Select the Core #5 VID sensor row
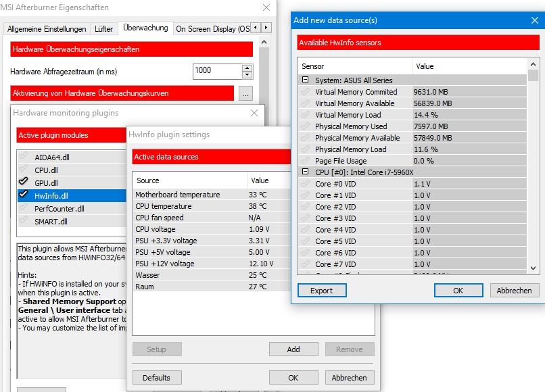The height and width of the screenshot is (392, 545). [x=412, y=241]
